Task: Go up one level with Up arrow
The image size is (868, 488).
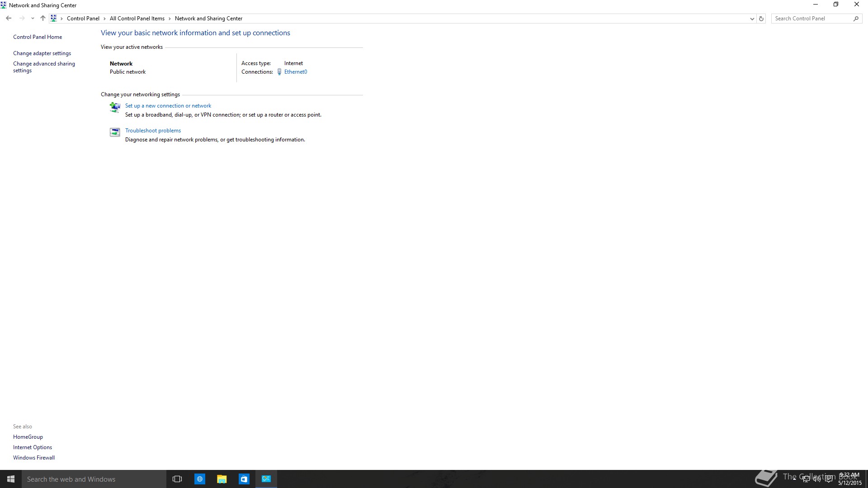Action: (x=43, y=19)
